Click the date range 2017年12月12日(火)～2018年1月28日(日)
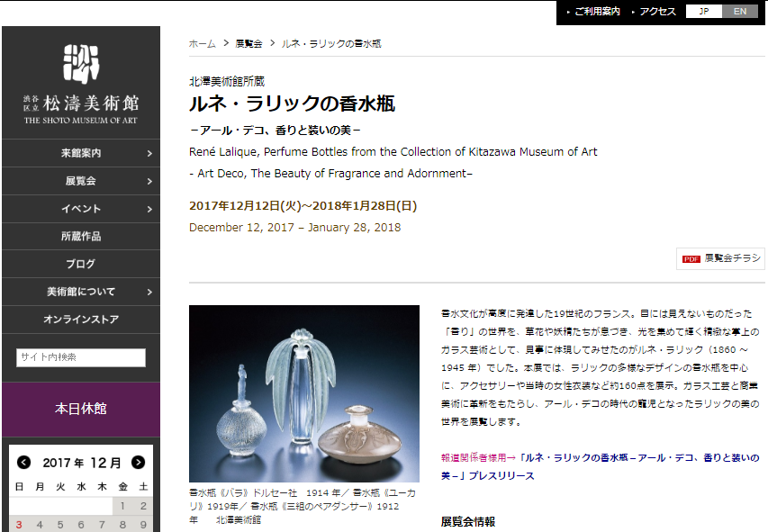 click(x=303, y=206)
